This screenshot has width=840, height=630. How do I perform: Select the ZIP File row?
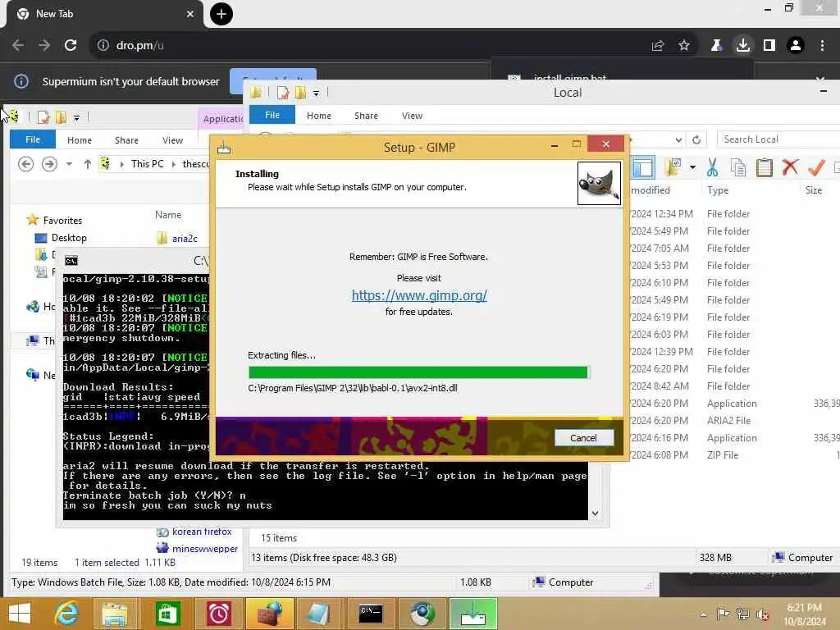[734, 454]
